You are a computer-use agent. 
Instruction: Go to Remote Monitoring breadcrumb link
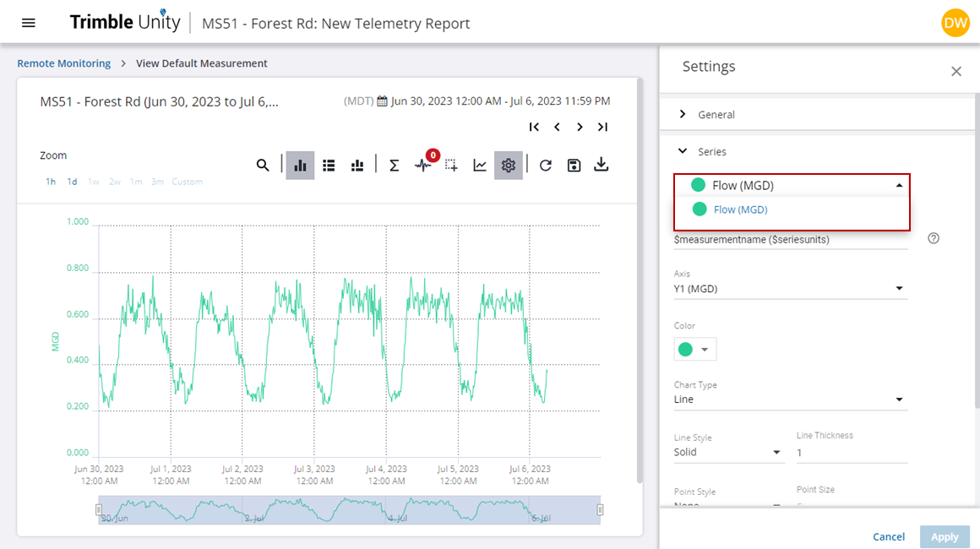click(x=64, y=63)
